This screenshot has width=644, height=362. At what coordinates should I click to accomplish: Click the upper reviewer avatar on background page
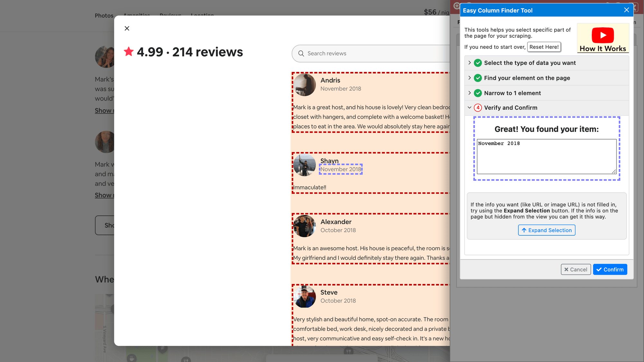(105, 57)
